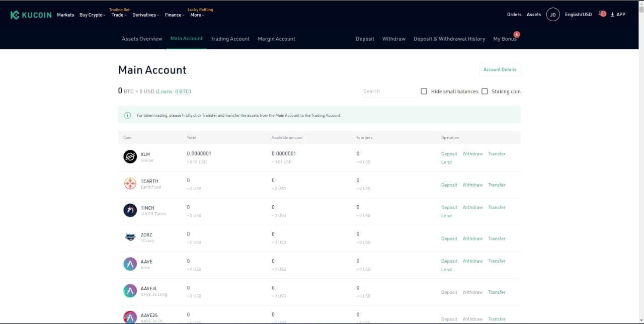Expand the More dropdown menu

(197, 15)
